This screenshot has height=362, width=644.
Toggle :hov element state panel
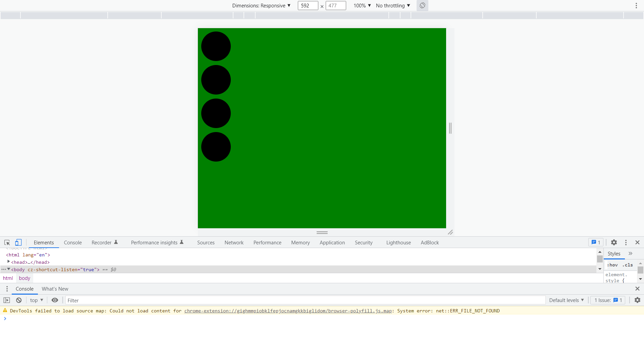click(x=612, y=265)
